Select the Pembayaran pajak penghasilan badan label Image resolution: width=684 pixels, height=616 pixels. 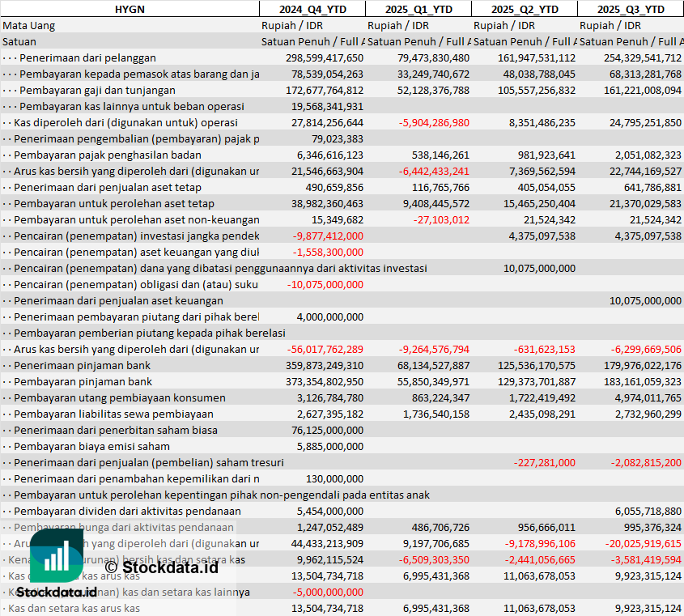click(107, 155)
